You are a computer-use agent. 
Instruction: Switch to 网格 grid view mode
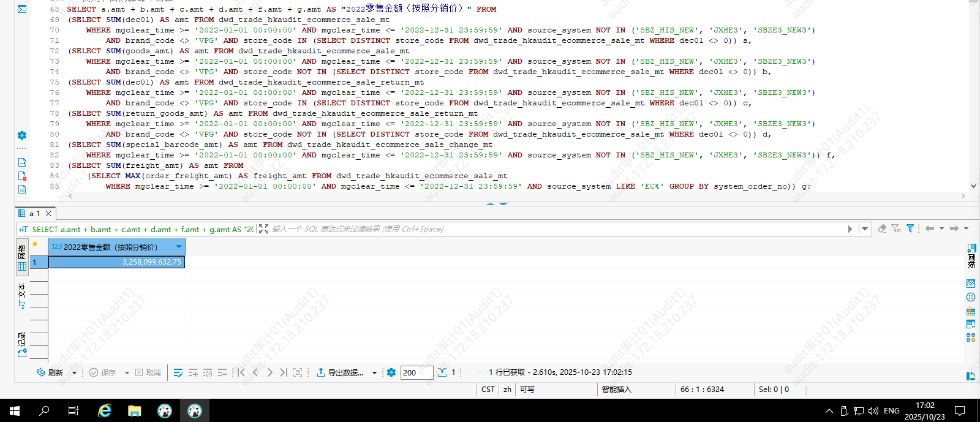(22, 257)
